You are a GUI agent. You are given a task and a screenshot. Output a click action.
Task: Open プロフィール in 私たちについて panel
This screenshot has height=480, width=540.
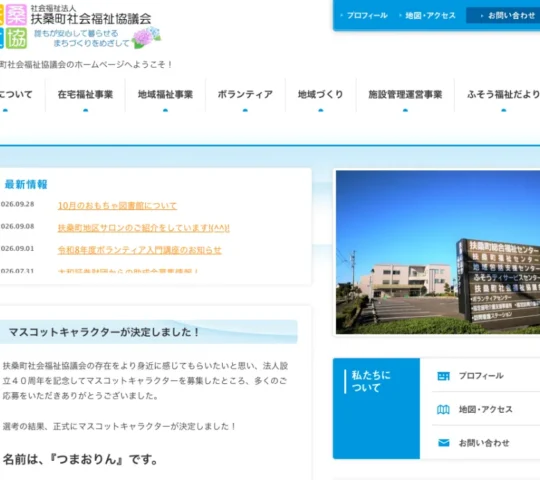pos(481,376)
